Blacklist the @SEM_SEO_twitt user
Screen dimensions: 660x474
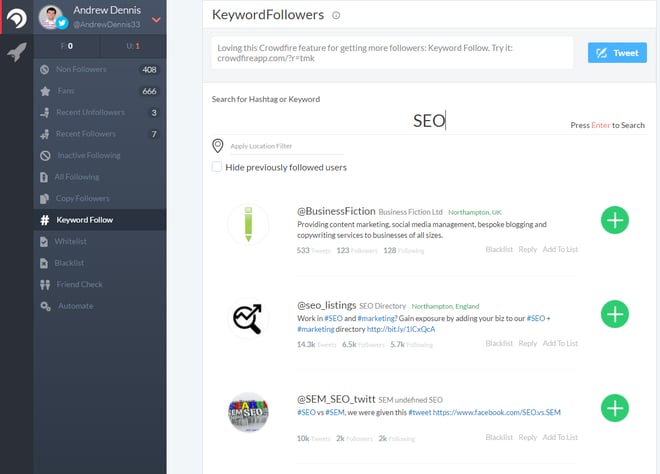pyautogui.click(x=499, y=437)
